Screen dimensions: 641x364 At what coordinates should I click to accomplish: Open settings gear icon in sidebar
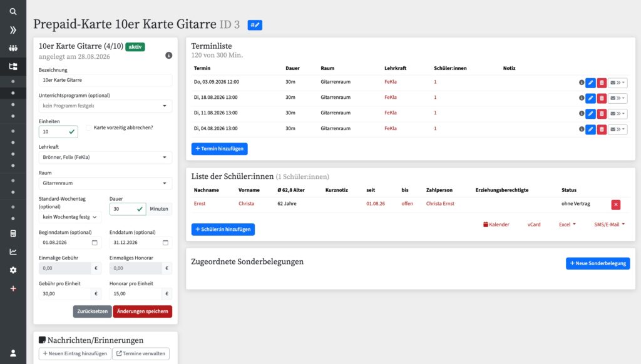(13, 270)
